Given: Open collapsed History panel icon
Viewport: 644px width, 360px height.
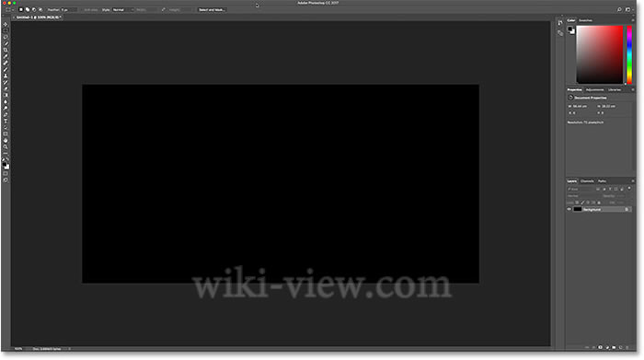Looking at the screenshot, I should (560, 23).
